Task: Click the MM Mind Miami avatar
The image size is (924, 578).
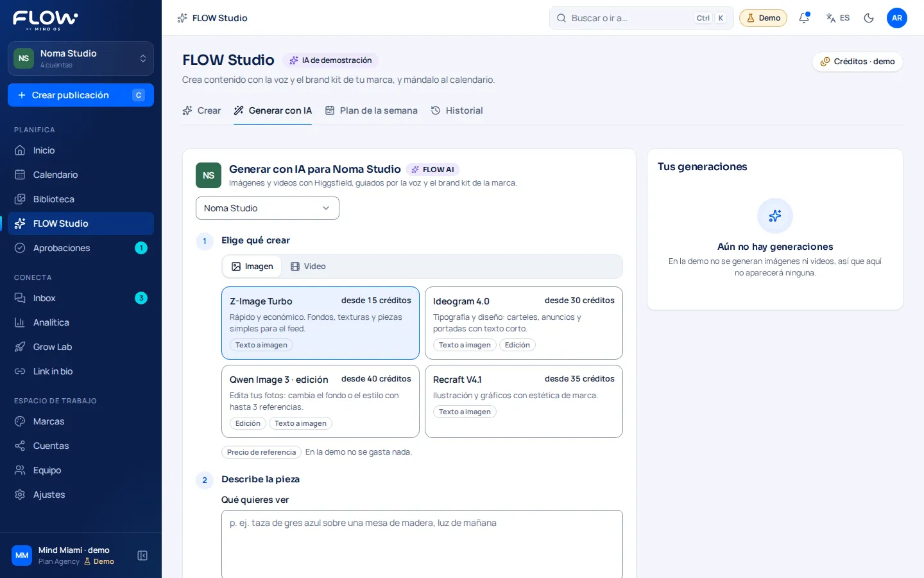Action: coord(22,556)
